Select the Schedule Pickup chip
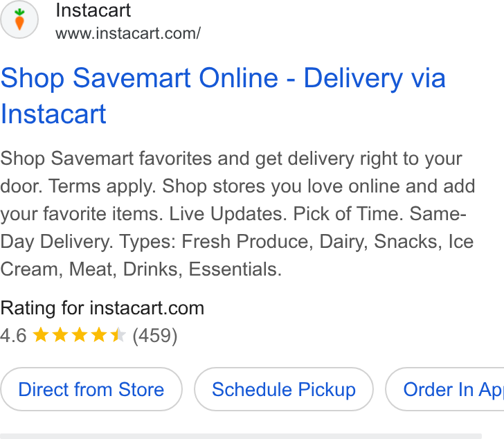Image resolution: width=504 pixels, height=439 pixels. 284,389
